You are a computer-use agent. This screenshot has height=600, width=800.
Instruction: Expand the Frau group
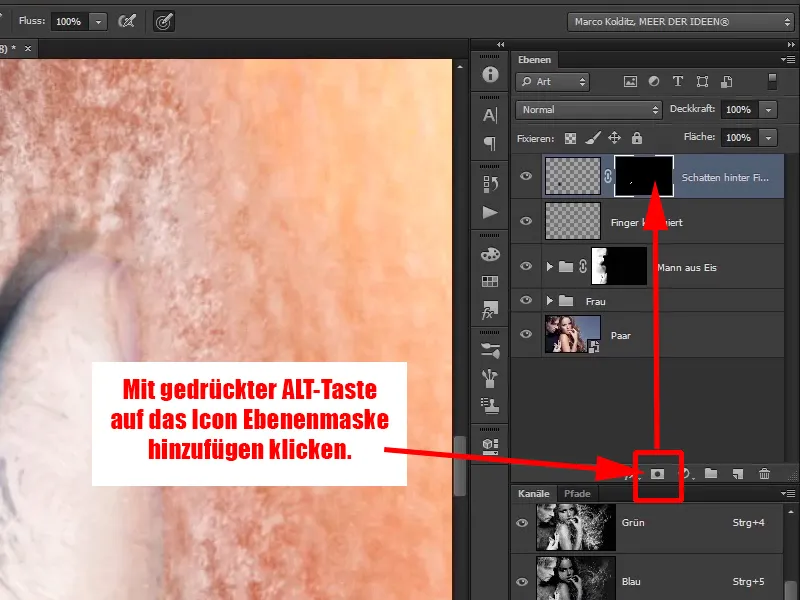pos(549,301)
